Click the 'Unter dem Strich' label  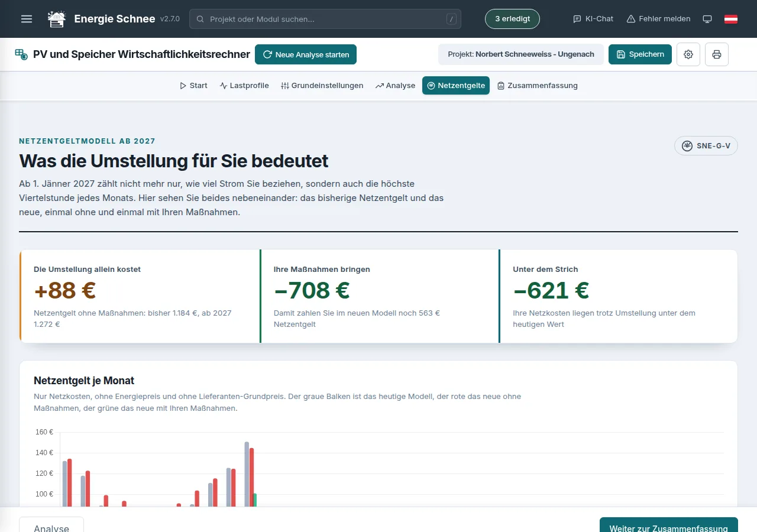[545, 269]
